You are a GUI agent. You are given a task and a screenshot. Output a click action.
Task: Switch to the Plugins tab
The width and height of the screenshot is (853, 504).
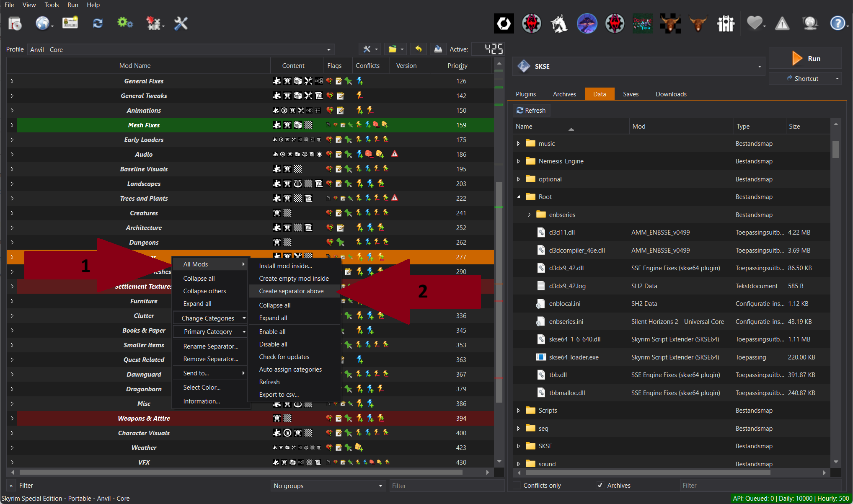pyautogui.click(x=526, y=94)
